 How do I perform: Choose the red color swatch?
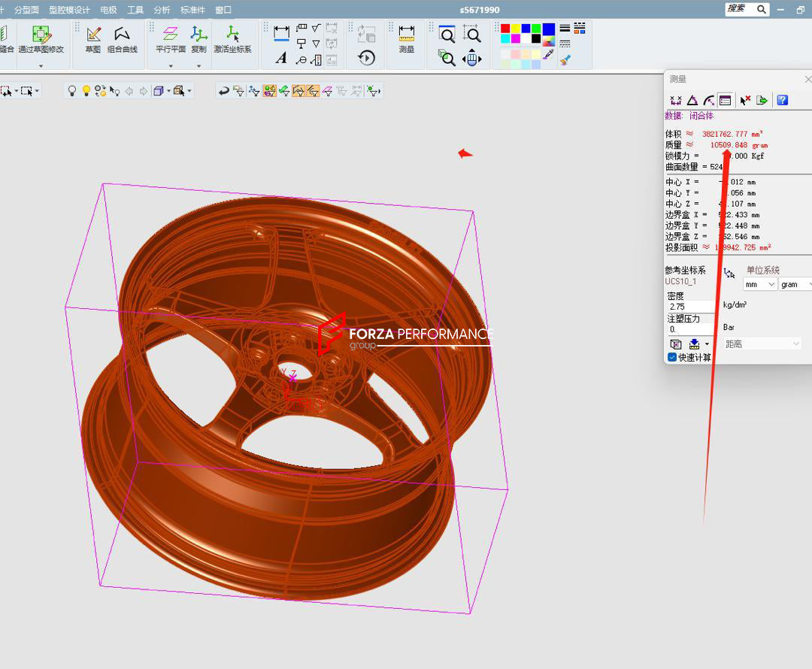coord(505,29)
